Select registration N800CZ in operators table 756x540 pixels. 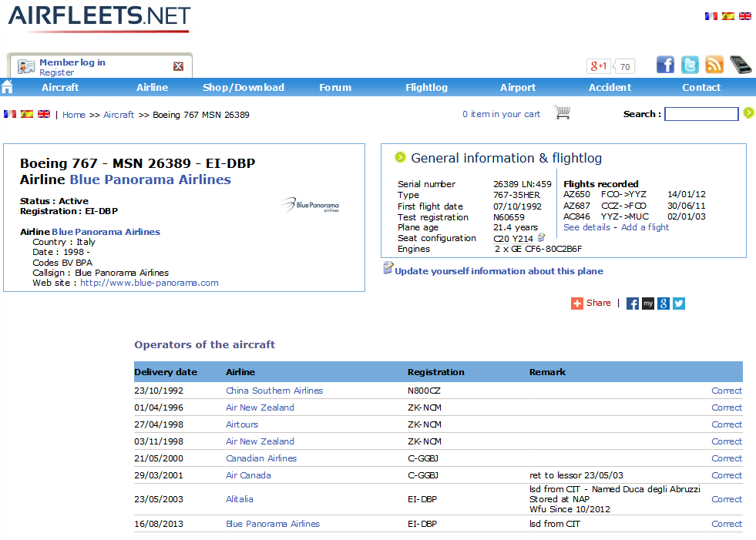pyautogui.click(x=424, y=391)
